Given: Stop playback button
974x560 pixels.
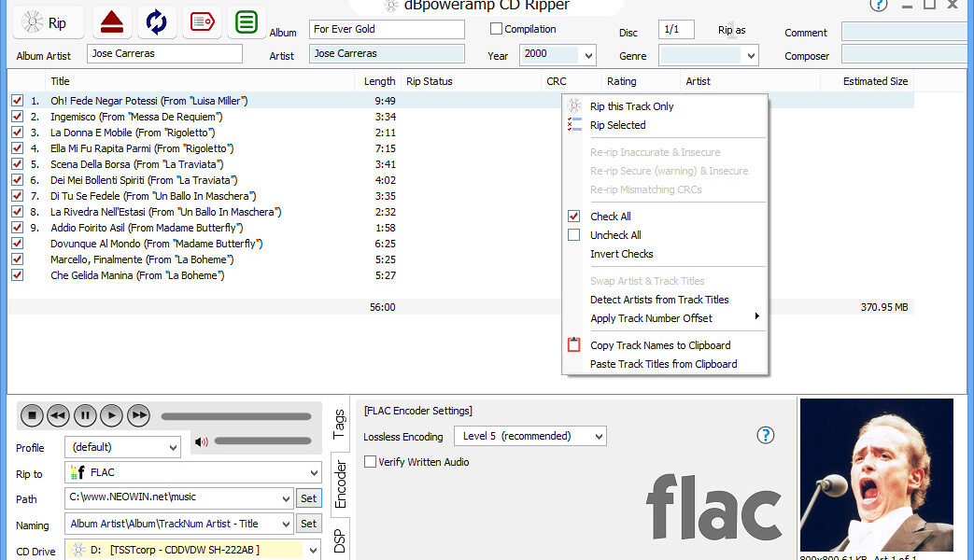Looking at the screenshot, I should click(33, 415).
